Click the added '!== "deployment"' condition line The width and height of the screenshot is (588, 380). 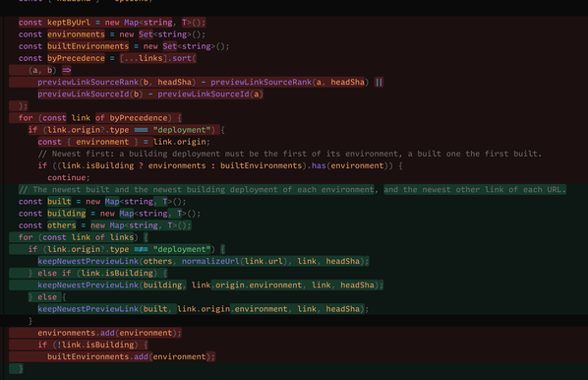coord(127,249)
